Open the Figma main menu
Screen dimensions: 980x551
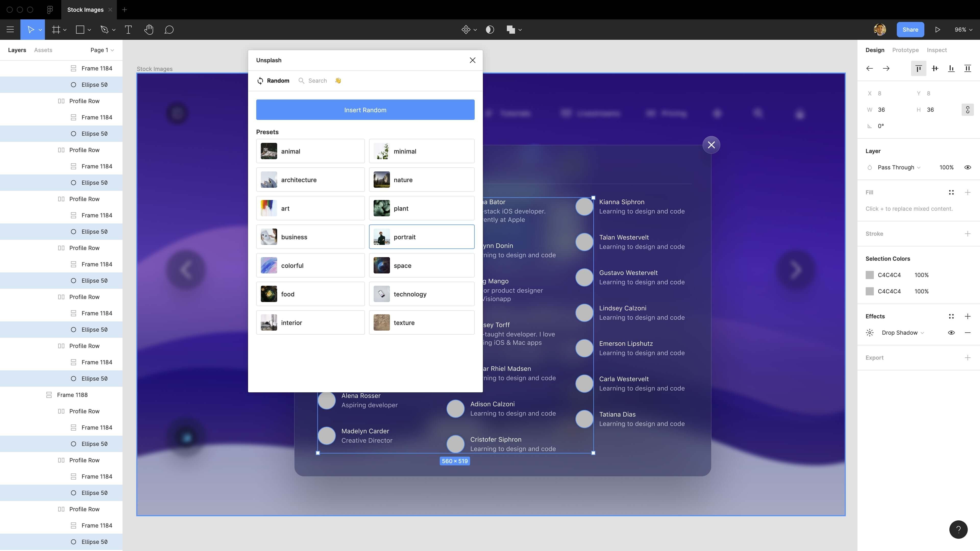[x=10, y=30]
